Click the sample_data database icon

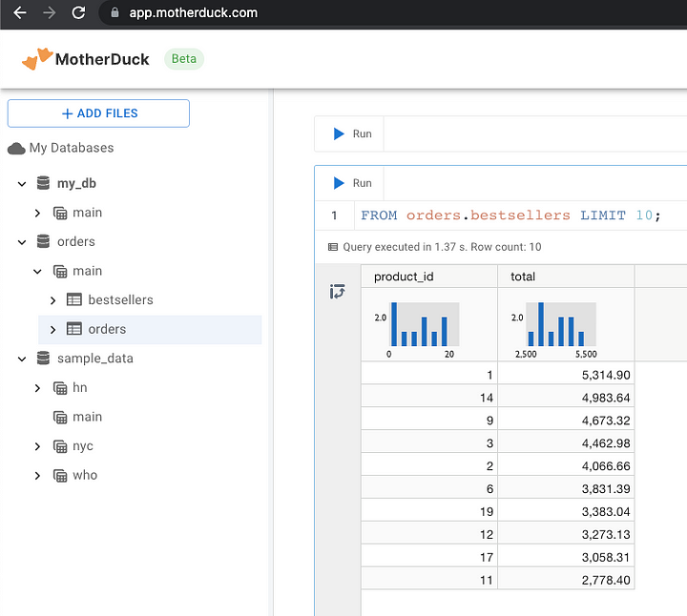(x=43, y=359)
